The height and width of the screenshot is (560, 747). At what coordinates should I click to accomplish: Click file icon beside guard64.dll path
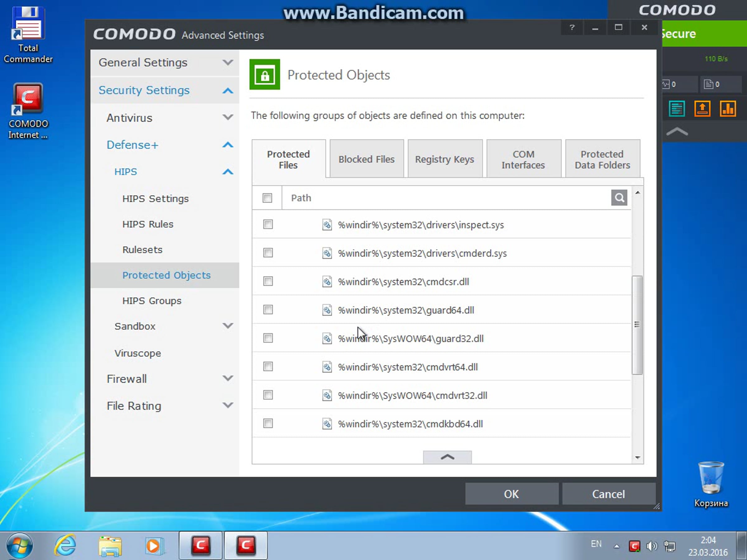[327, 310]
